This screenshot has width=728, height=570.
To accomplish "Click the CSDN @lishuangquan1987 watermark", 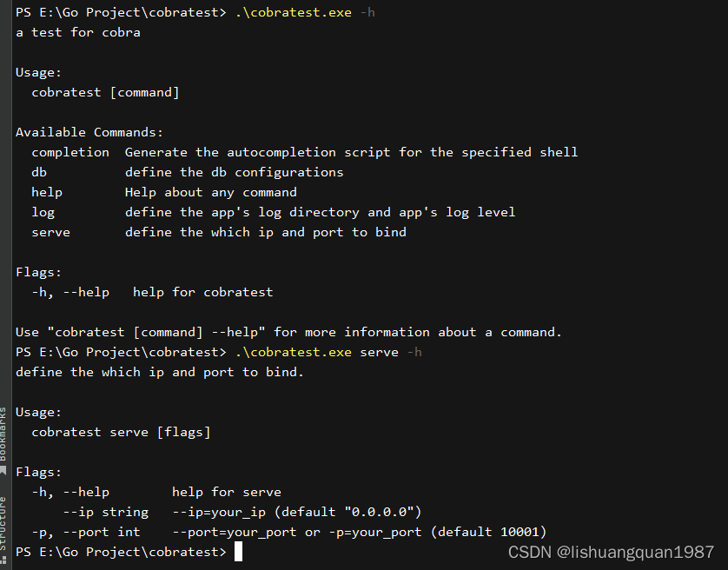I will point(611,552).
